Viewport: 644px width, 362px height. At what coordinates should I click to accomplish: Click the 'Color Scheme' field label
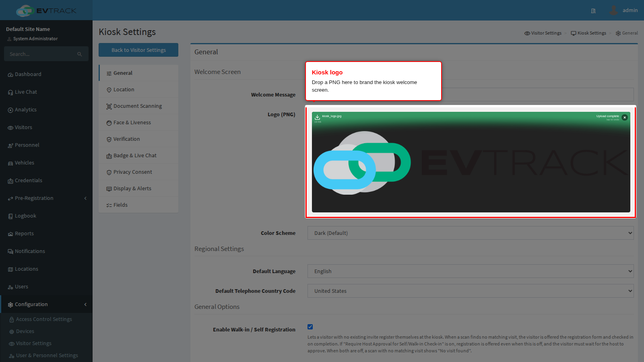point(278,233)
